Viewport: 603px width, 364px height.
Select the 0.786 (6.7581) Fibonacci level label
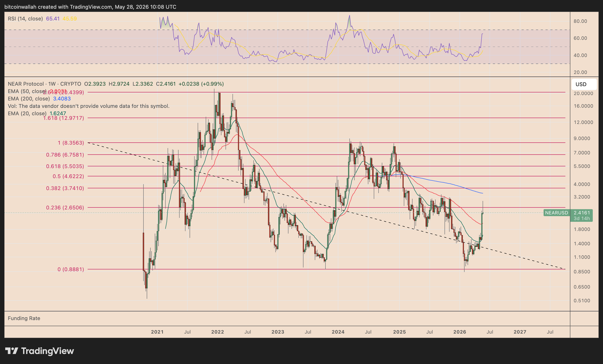click(x=65, y=155)
